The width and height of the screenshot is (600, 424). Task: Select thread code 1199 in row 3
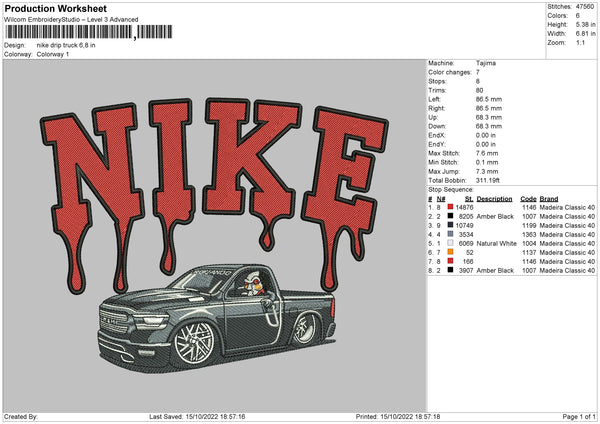pyautogui.click(x=529, y=225)
